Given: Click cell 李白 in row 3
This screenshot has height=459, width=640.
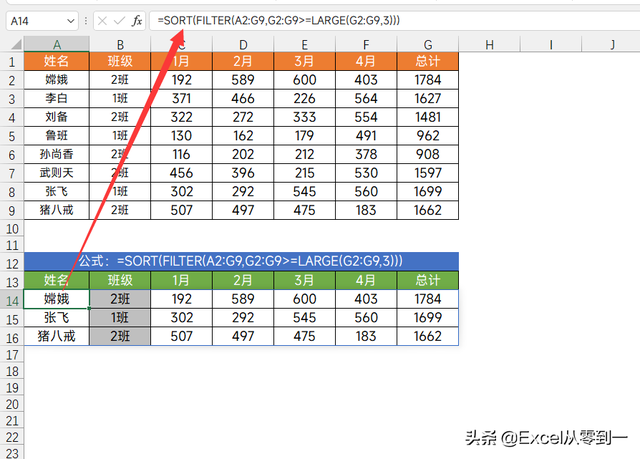Looking at the screenshot, I should [57, 98].
